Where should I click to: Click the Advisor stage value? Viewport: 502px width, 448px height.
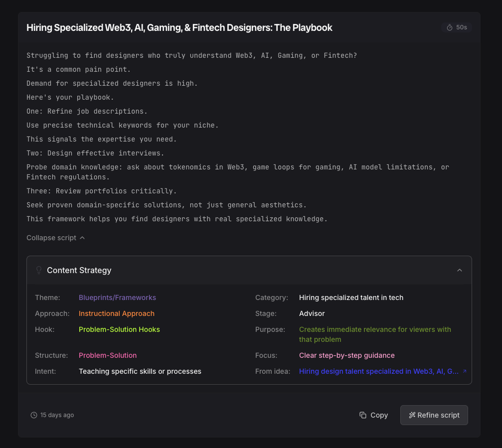tap(312, 313)
